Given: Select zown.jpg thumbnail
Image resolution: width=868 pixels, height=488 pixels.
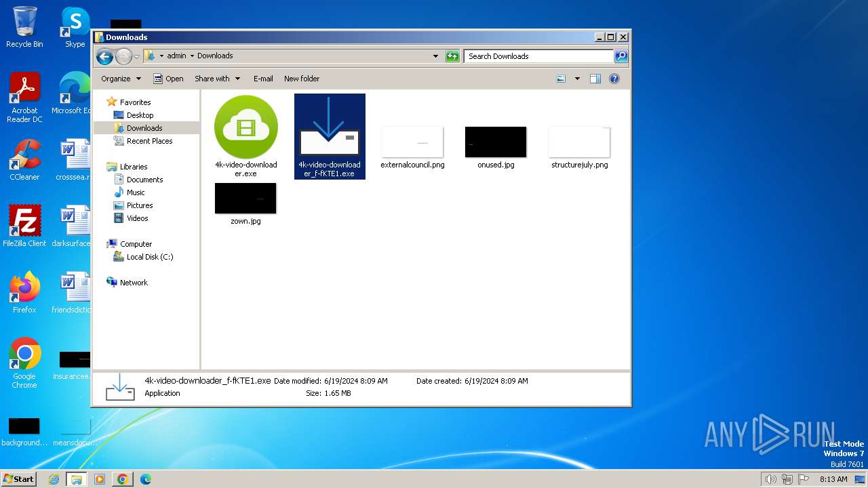Looking at the screenshot, I should coord(245,198).
